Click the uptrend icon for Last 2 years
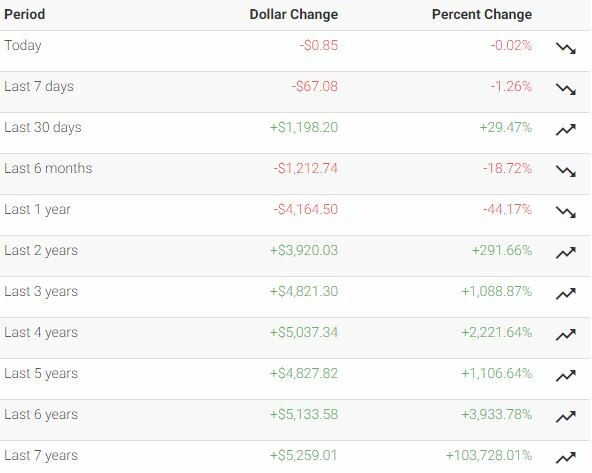This screenshot has width=592, height=473. pos(566,253)
